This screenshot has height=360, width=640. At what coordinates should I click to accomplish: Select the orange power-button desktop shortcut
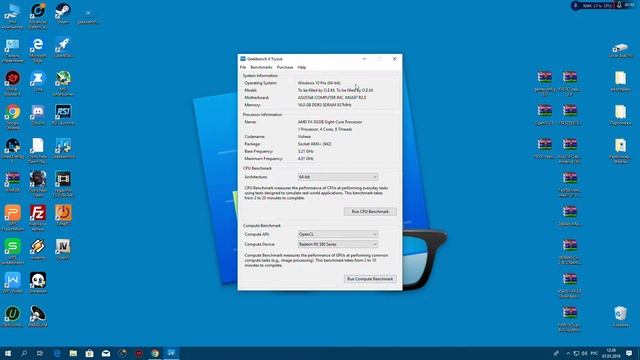(63, 215)
